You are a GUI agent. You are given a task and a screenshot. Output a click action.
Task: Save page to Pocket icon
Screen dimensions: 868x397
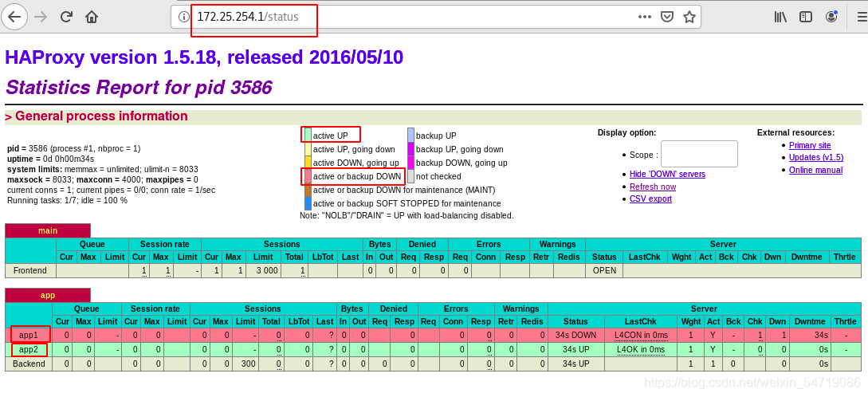(x=668, y=18)
